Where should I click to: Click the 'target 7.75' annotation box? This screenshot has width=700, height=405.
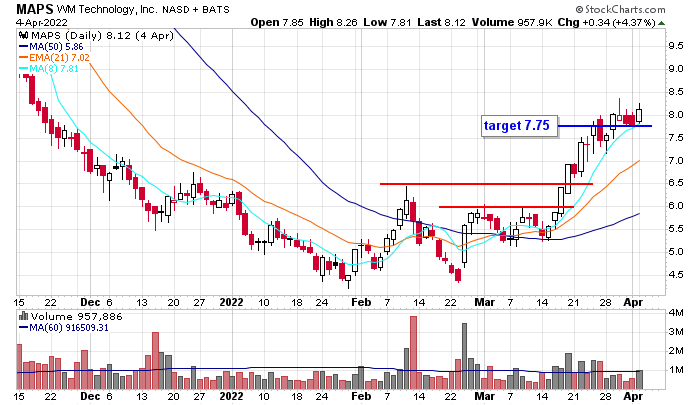tap(519, 126)
